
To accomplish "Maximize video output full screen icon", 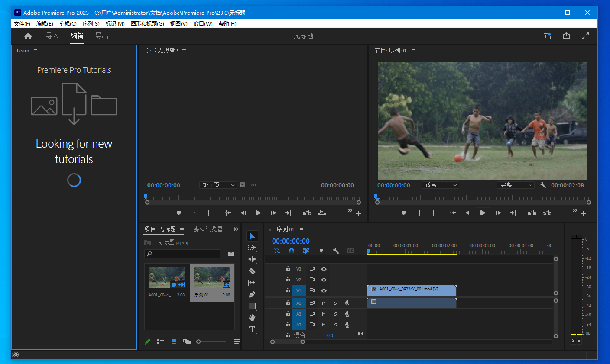I will point(585,36).
